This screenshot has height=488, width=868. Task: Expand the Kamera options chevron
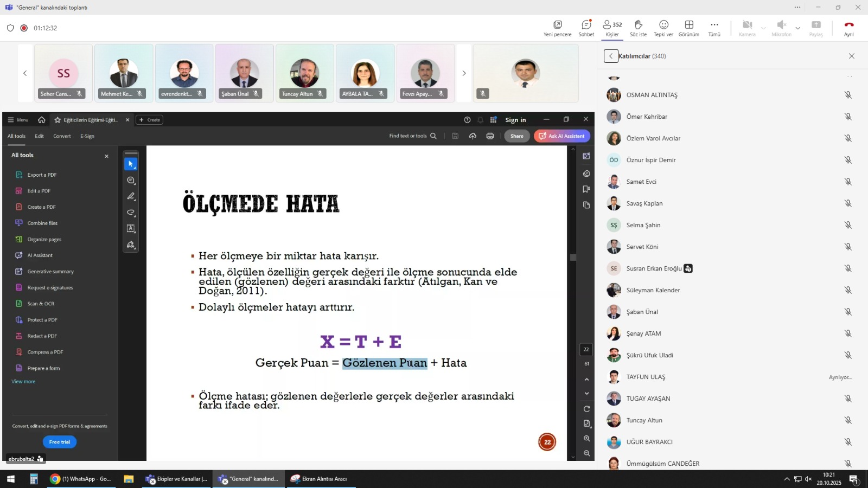pyautogui.click(x=763, y=28)
